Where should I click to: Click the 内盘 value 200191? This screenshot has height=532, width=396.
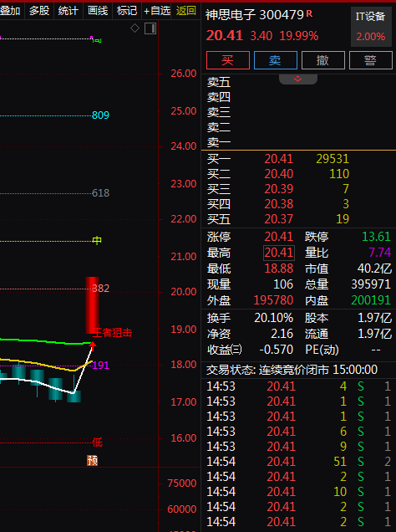coord(371,300)
